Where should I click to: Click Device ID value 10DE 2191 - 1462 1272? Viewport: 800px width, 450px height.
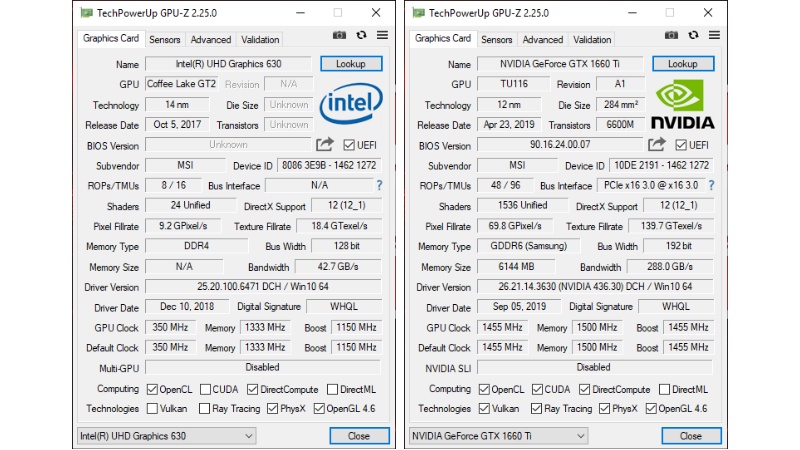click(662, 165)
